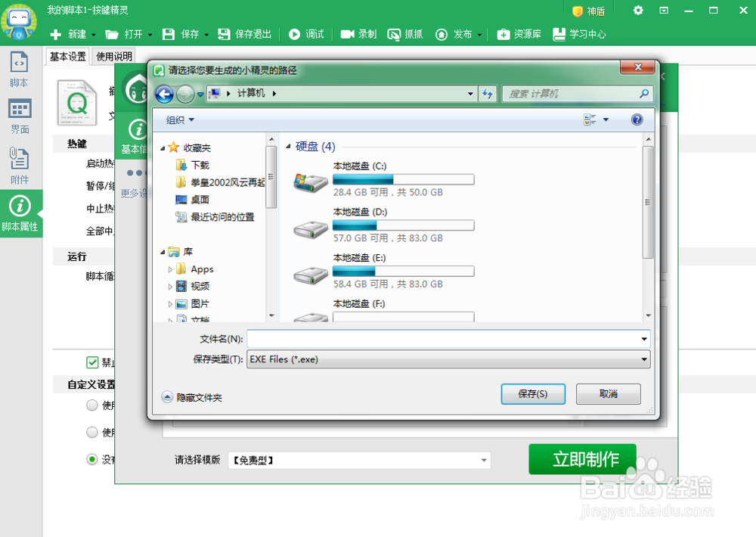This screenshot has width=756, height=537.
Task: Open the 发布 dropdown arrow
Action: coord(479,35)
